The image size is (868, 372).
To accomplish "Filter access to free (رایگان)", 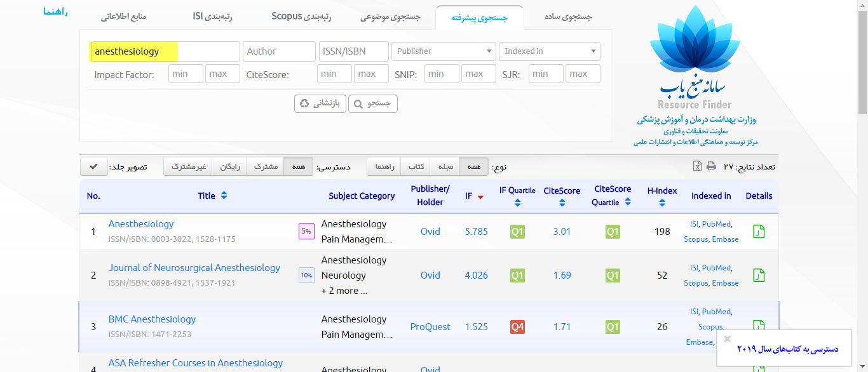I will [x=229, y=166].
